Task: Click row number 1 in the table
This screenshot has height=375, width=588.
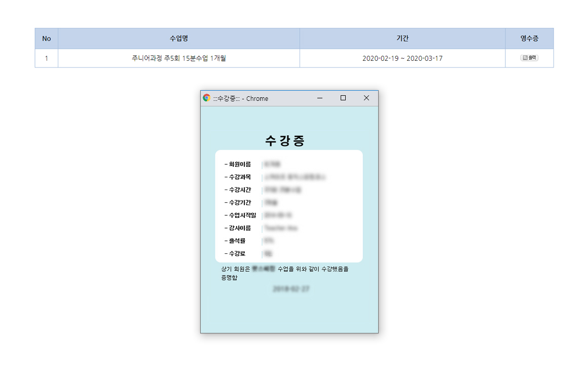Action: click(47, 58)
